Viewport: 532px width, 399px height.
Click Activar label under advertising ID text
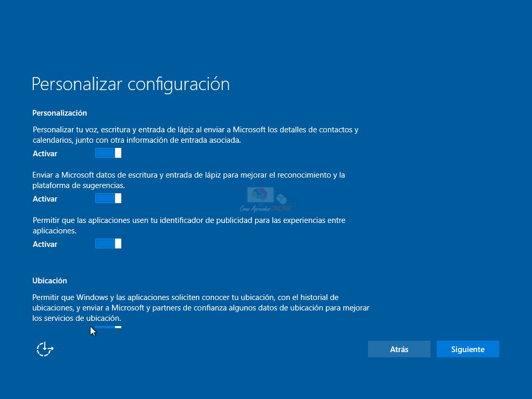[x=45, y=244]
